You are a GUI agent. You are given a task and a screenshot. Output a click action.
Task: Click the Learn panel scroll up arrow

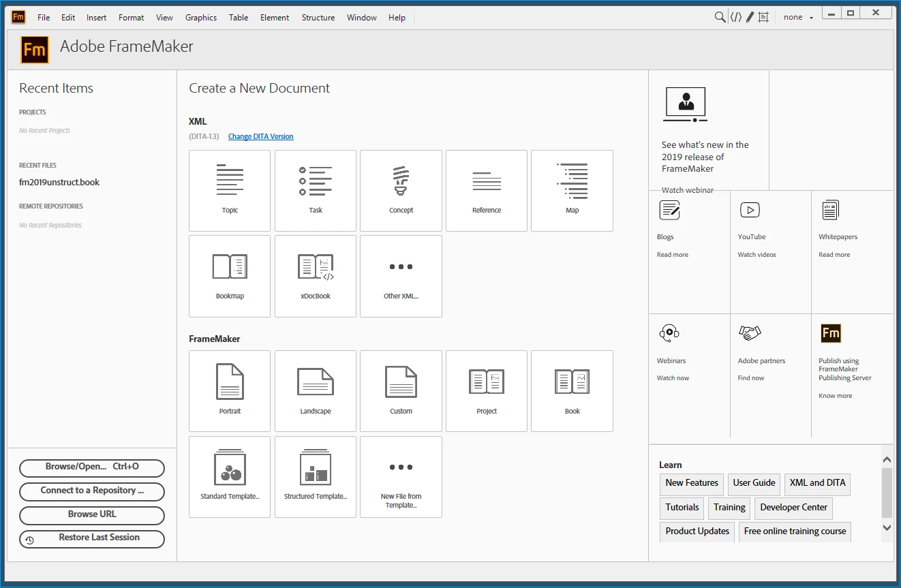pos(887,459)
